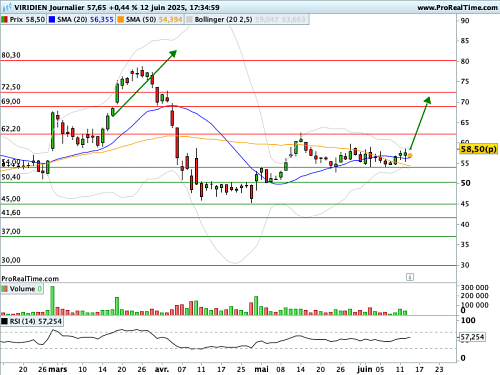Select the 72,50 resistance level label

pos(11,87)
